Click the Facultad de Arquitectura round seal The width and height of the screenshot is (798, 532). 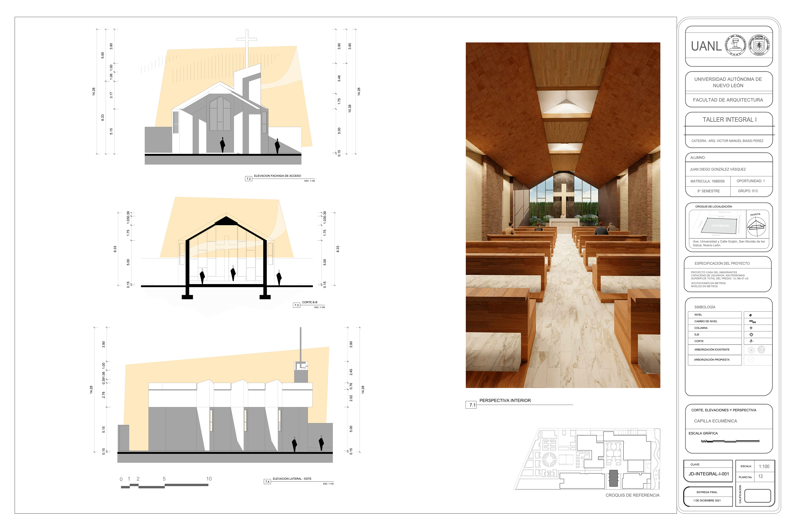[x=735, y=45]
